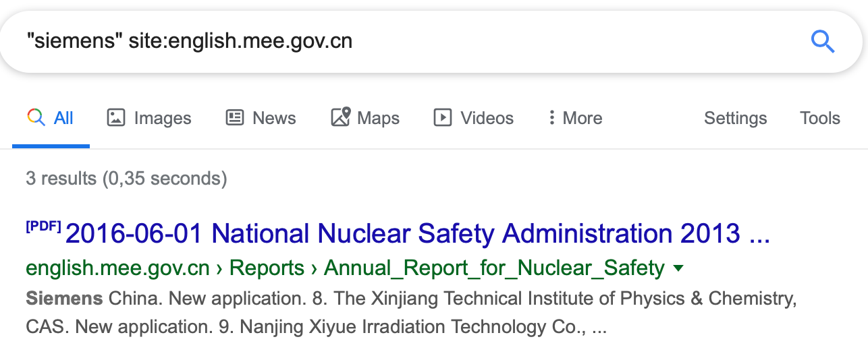Click the newspaper icon beside News
868x360 pixels.
[x=235, y=118]
